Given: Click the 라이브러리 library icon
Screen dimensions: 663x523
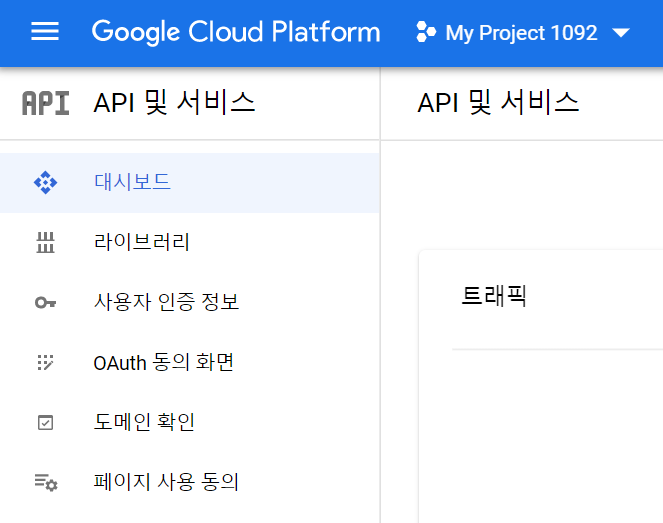Looking at the screenshot, I should point(45,243).
